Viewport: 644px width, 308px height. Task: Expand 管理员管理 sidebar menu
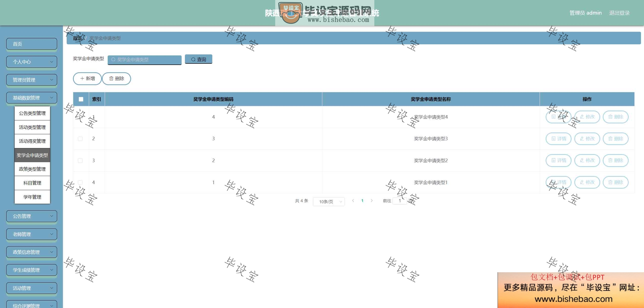pyautogui.click(x=32, y=80)
